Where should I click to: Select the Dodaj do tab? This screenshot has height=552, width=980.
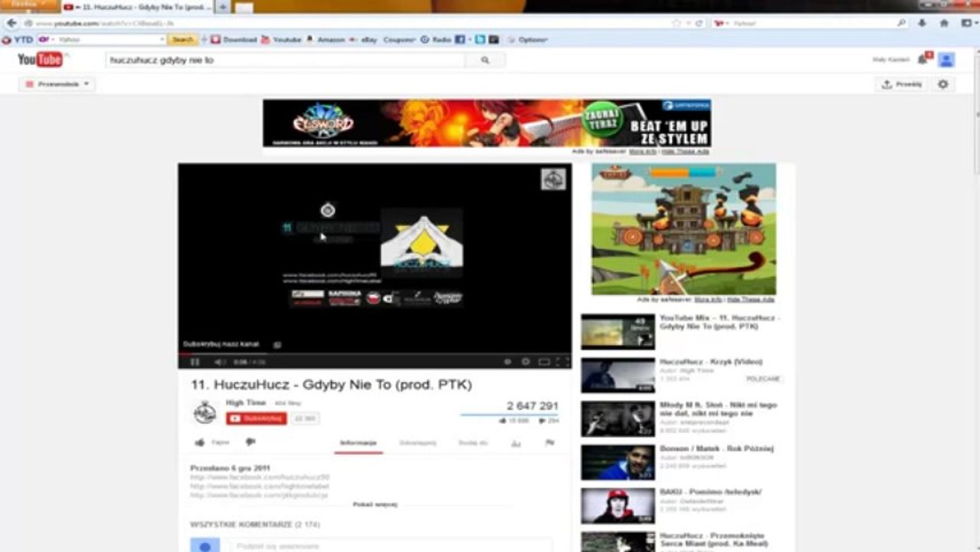pyautogui.click(x=473, y=443)
